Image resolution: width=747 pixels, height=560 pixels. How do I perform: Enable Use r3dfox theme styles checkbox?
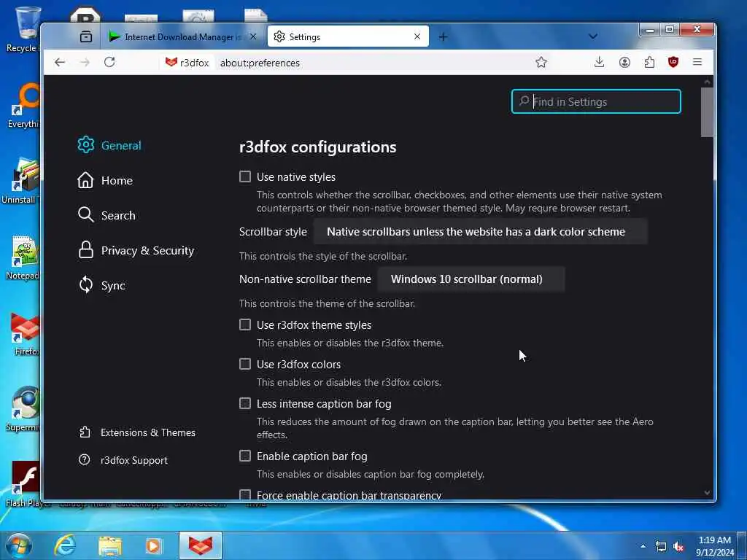(245, 324)
